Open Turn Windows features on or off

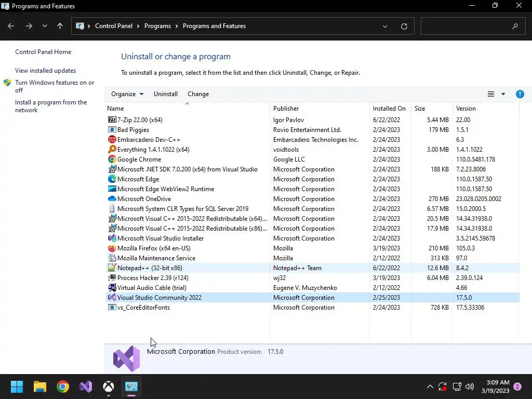click(55, 86)
